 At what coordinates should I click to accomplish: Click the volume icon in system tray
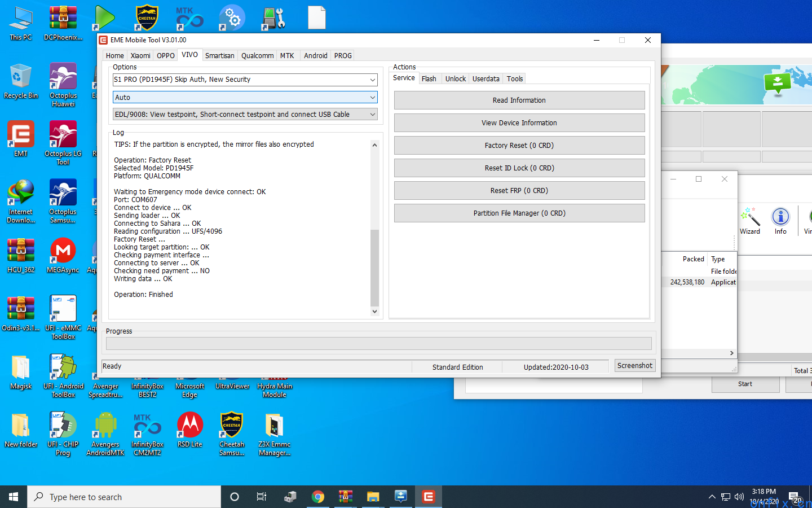[x=739, y=497]
